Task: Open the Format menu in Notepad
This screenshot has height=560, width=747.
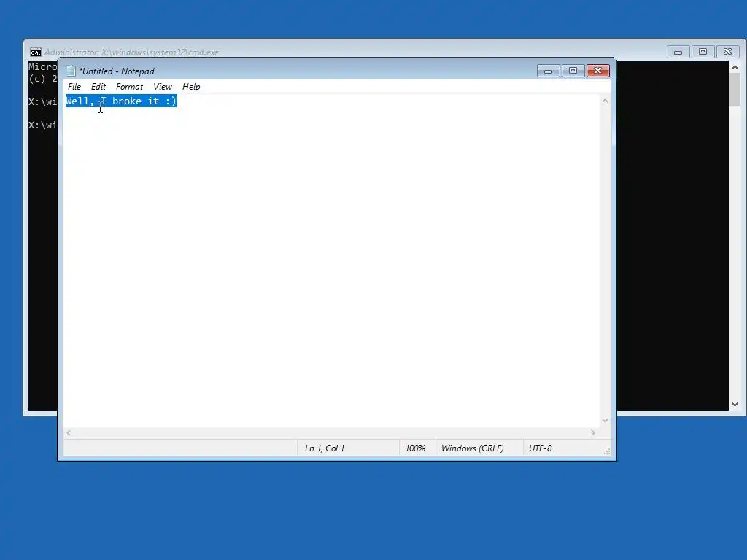Action: coord(129,87)
